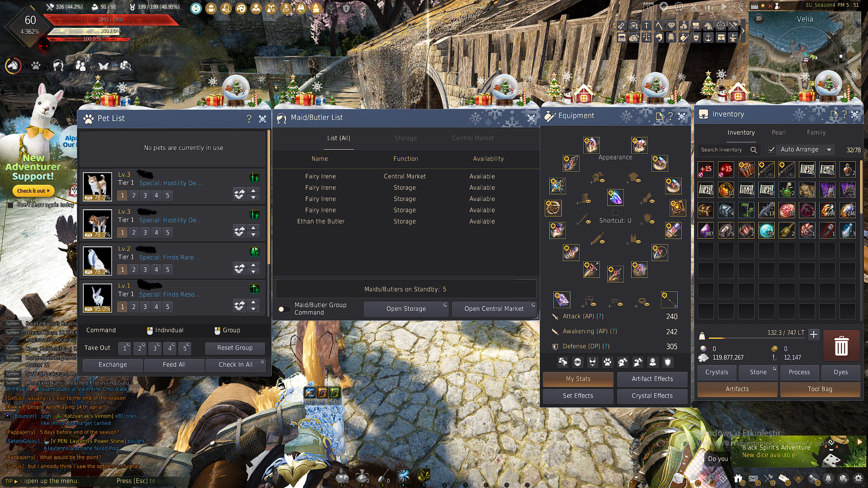Expand Black Spirit's Adventure banner arrow
Viewport: 868px width, 488px height.
tap(860, 442)
